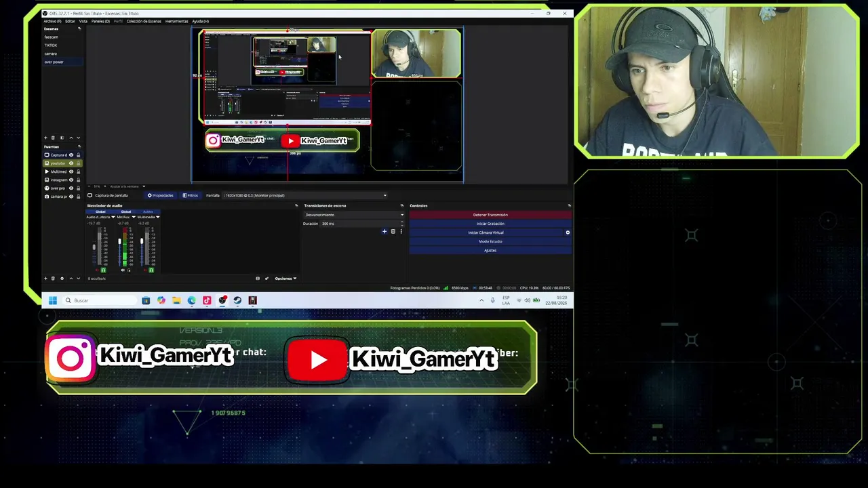Image resolution: width=868 pixels, height=488 pixels.
Task: Delete the selected scene with the trash icon
Action: coord(53,138)
